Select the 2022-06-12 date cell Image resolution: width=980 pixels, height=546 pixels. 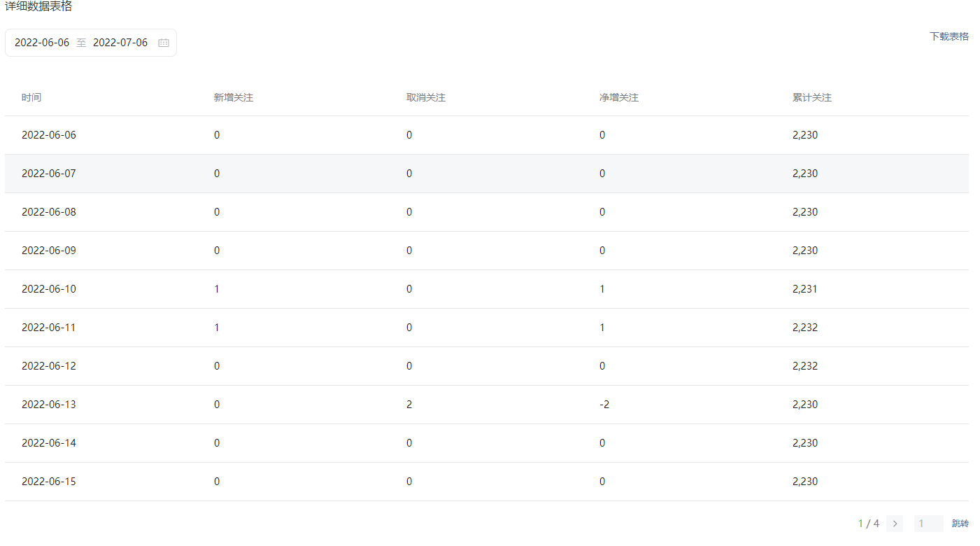49,366
